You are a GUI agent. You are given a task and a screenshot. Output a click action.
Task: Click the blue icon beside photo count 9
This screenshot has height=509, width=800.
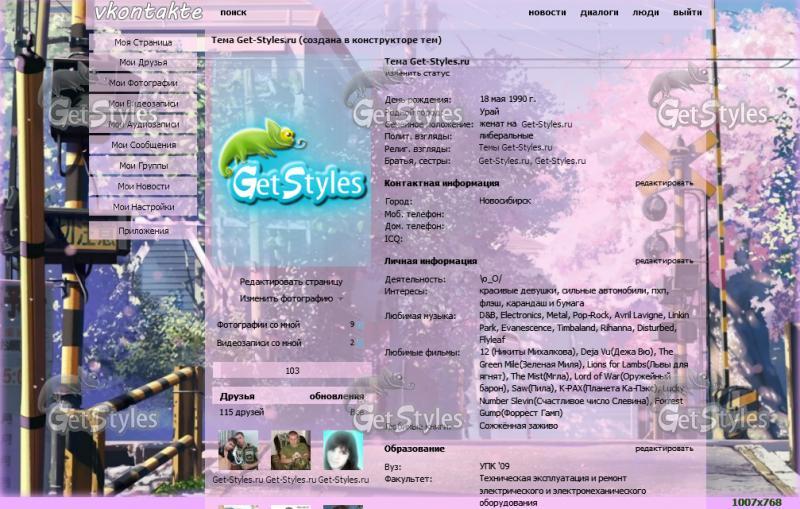click(359, 325)
